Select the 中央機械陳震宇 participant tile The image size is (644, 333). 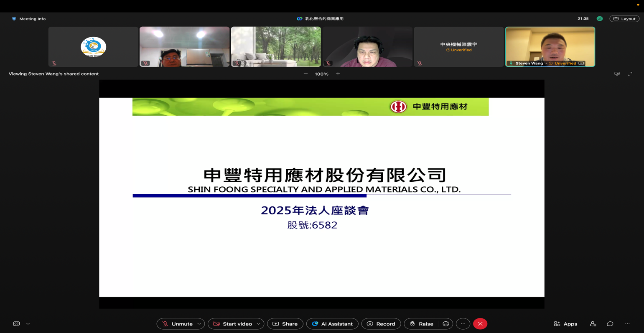458,47
